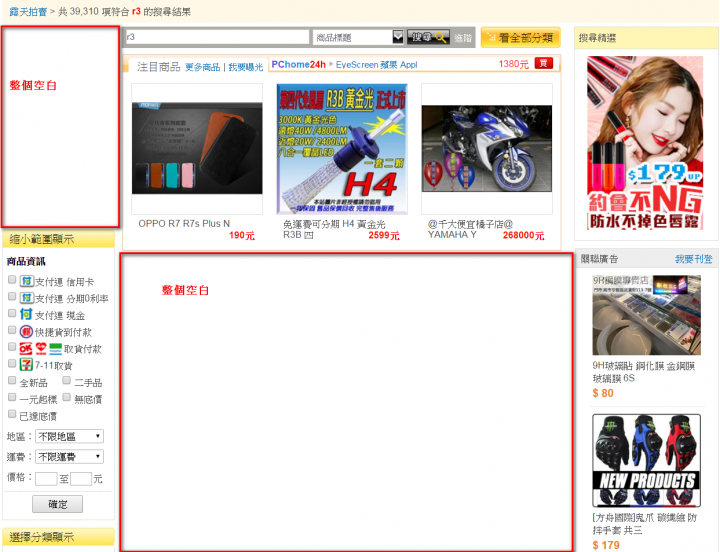The width and height of the screenshot is (720, 552).
Task: Click the red heart store icon
Action: point(41,349)
